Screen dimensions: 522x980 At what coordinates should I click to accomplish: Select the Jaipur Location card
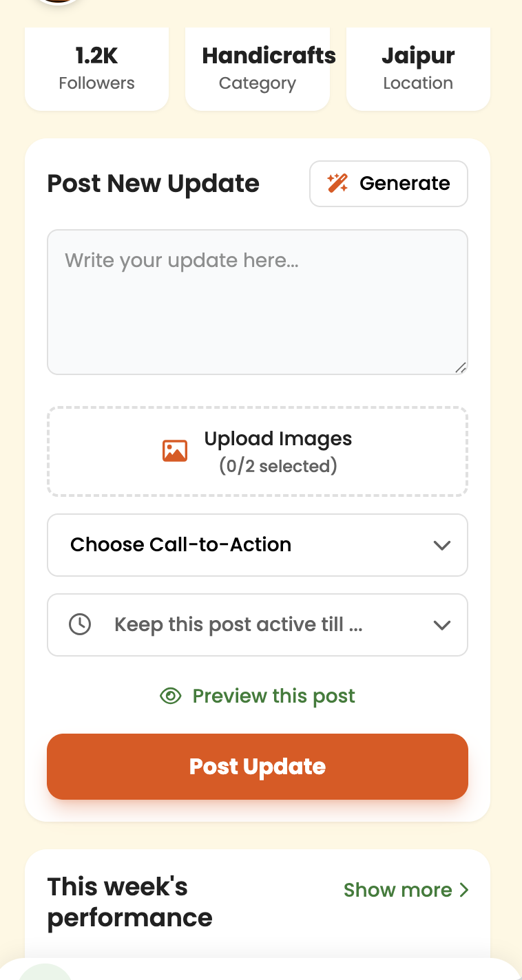[x=418, y=69]
